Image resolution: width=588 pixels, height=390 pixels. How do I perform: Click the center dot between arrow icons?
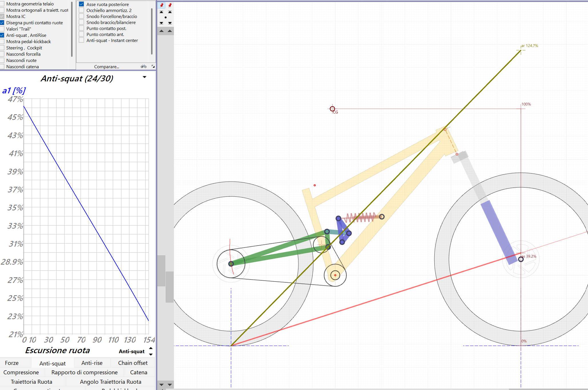pyautogui.click(x=166, y=17)
